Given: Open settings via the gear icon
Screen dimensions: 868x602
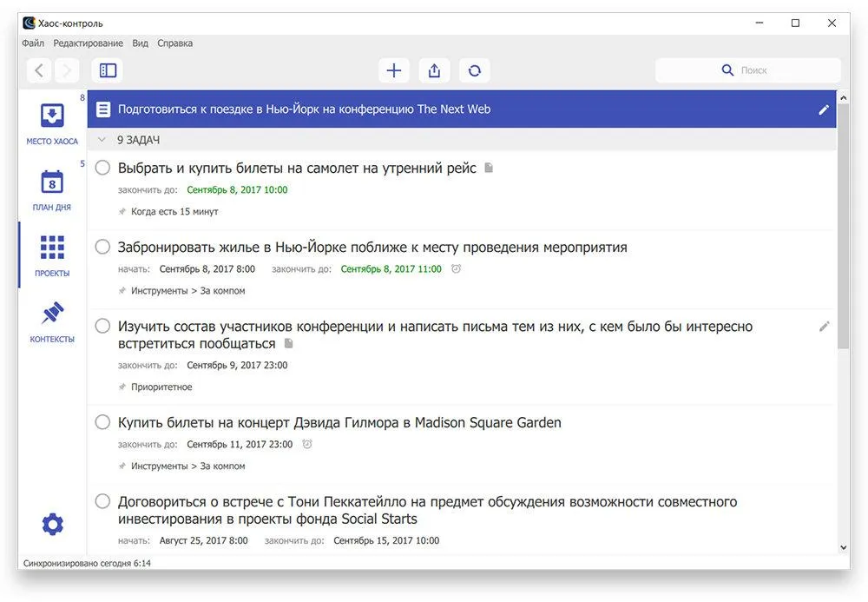Looking at the screenshot, I should (53, 525).
